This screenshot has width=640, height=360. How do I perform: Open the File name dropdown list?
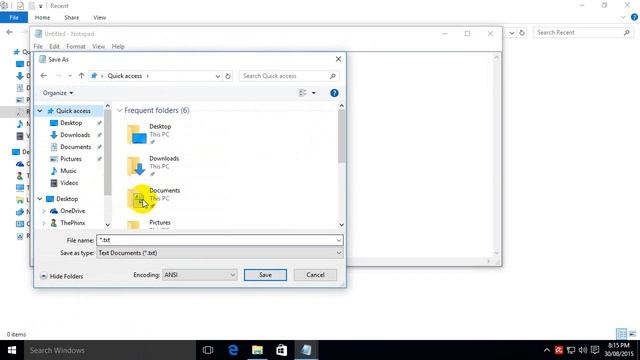point(339,240)
